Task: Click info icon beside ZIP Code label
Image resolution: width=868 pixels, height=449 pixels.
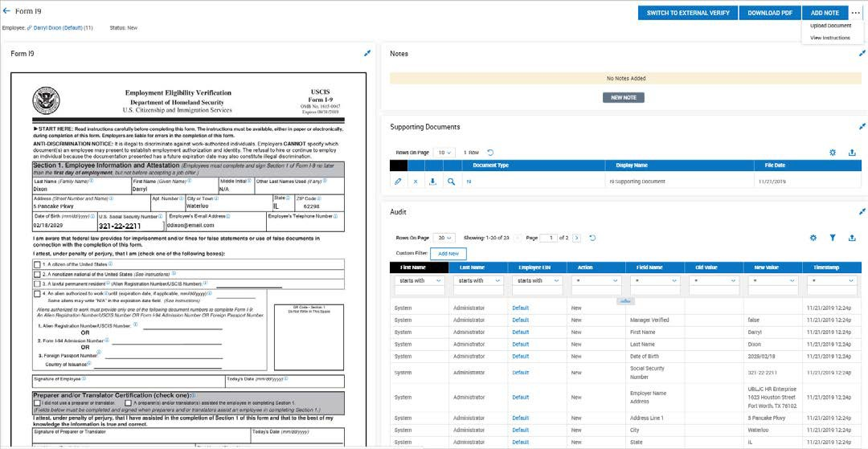Action: click(x=319, y=198)
